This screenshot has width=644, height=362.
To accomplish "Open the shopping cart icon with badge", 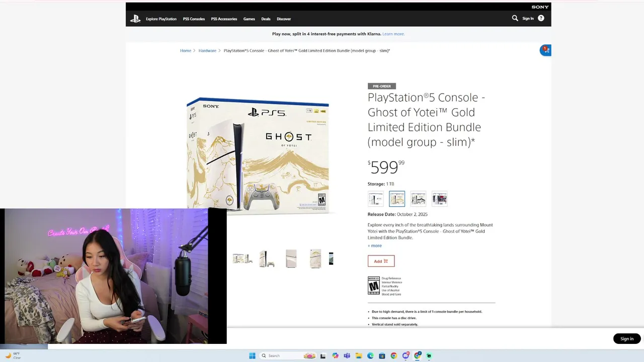I will point(545,50).
